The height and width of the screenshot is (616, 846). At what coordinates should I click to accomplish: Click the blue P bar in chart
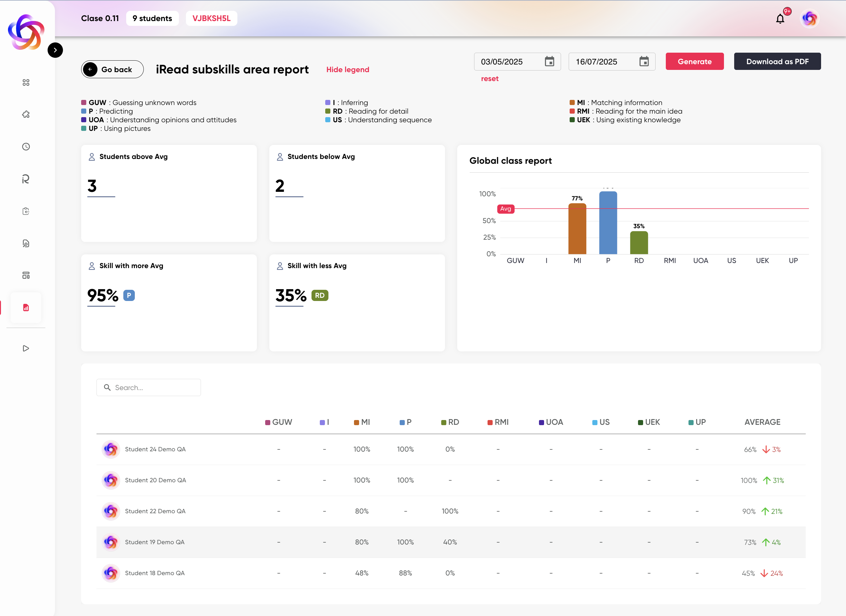click(608, 224)
